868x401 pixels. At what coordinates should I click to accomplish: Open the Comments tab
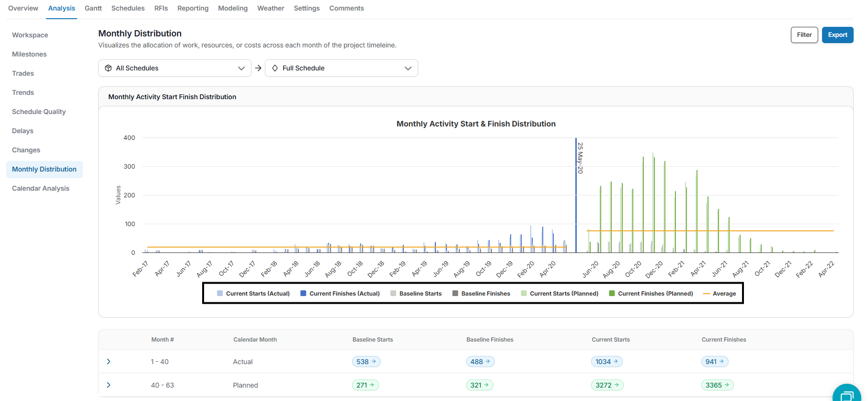click(x=346, y=8)
